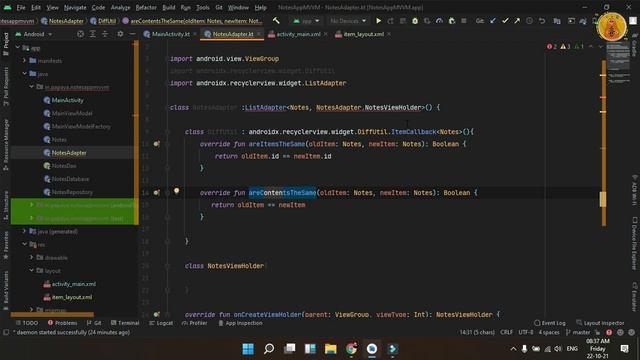Screen dimensions: 640x360
Task: Toggle the Device File Explorer side tab
Action: [634, 243]
